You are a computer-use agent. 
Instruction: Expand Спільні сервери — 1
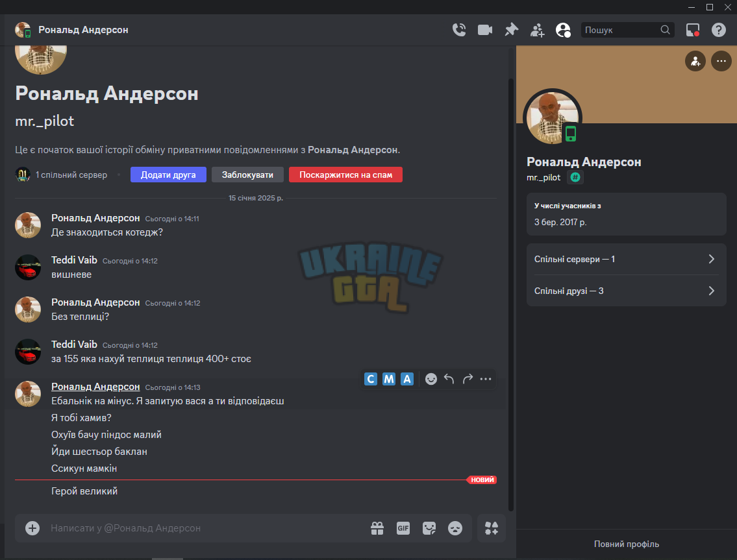tap(626, 260)
